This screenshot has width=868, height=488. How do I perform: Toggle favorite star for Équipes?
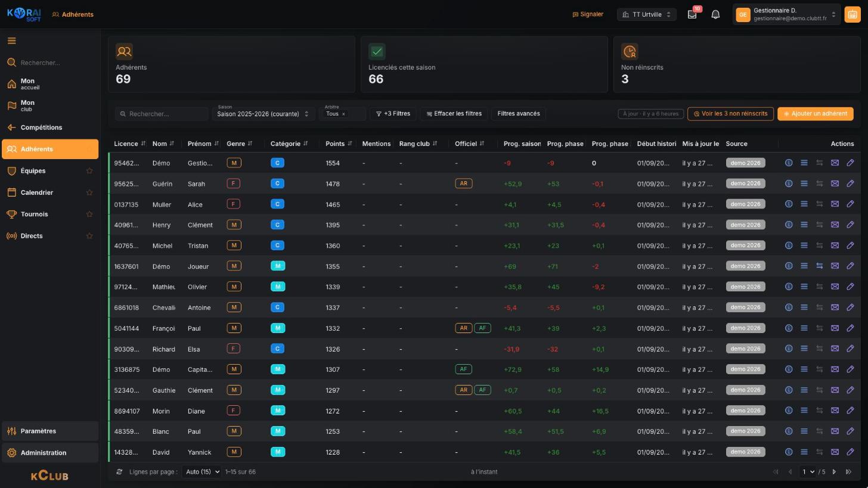89,171
